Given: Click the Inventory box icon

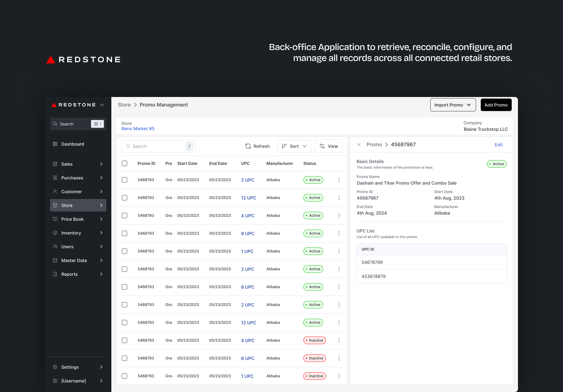Looking at the screenshot, I should click(x=55, y=233).
